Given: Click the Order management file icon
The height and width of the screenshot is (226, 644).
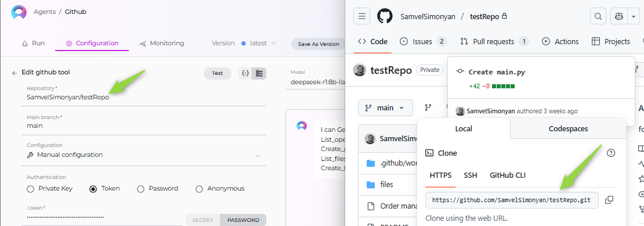Looking at the screenshot, I should click(x=371, y=206).
